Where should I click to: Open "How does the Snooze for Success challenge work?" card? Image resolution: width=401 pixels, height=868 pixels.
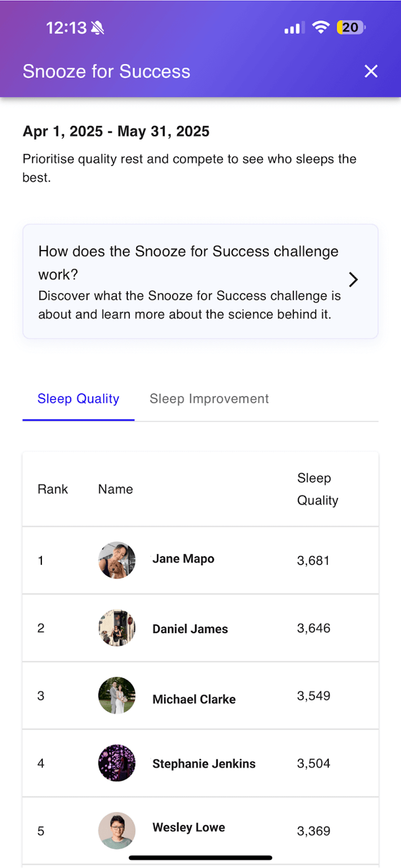(189, 281)
